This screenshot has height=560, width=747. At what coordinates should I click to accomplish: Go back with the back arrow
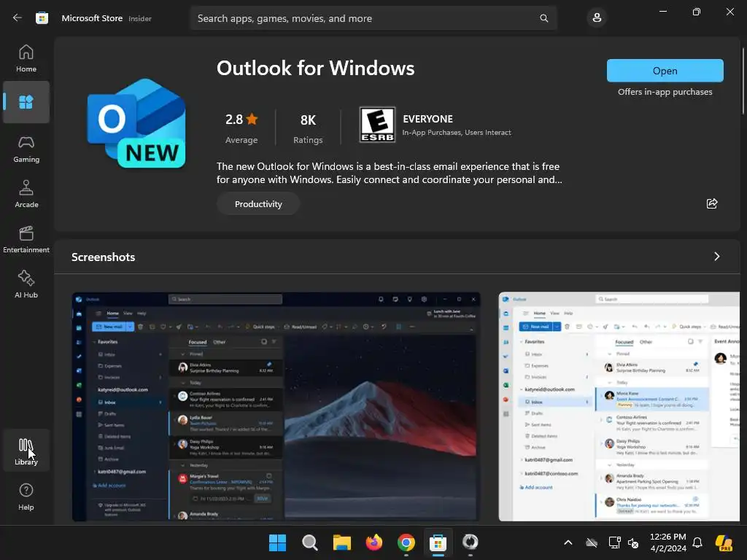(x=18, y=18)
